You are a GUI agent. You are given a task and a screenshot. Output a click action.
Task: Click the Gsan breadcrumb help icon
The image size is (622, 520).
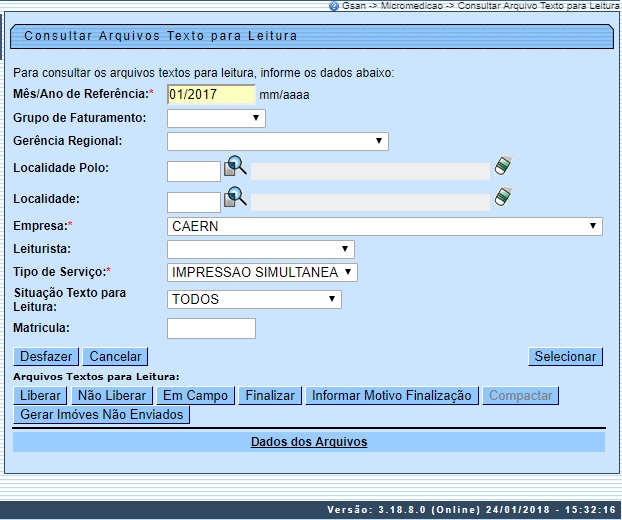tap(333, 6)
